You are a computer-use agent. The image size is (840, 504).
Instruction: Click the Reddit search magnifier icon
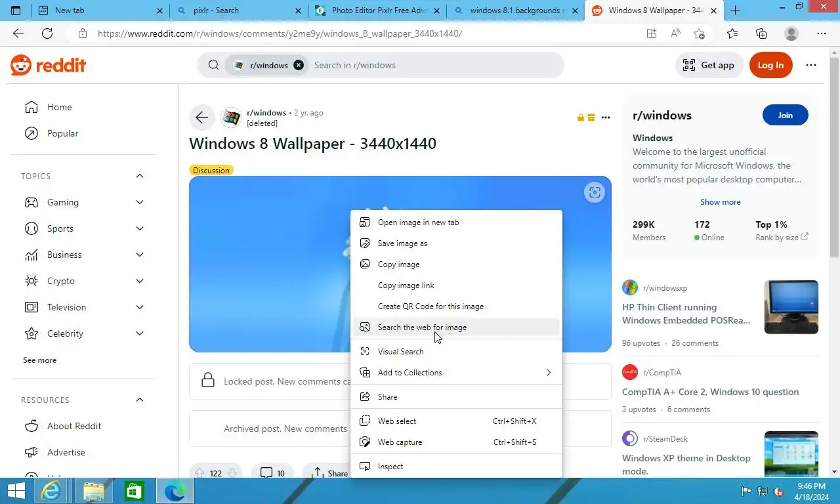click(x=214, y=65)
